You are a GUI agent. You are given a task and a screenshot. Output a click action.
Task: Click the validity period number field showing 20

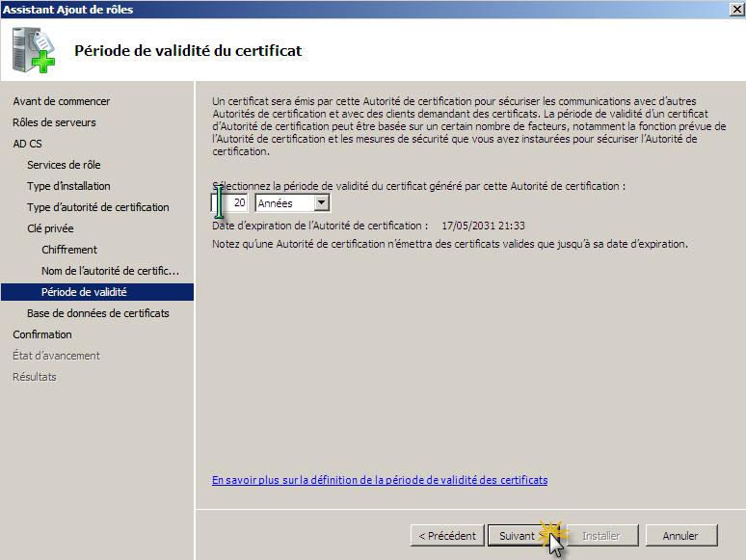229,203
